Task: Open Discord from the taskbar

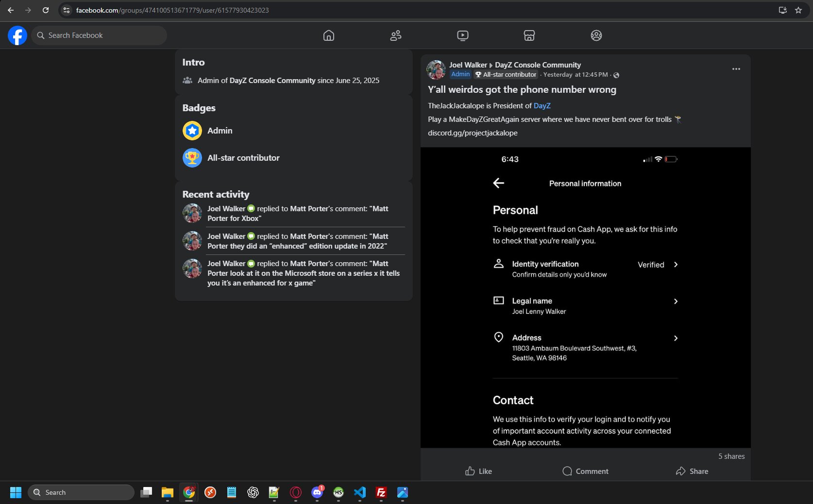Action: pos(317,492)
